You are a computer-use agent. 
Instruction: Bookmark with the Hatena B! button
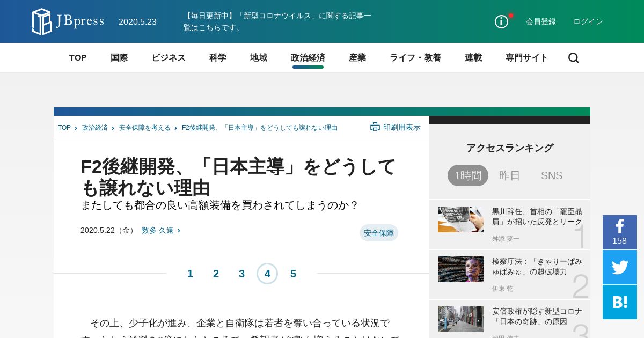point(620,302)
